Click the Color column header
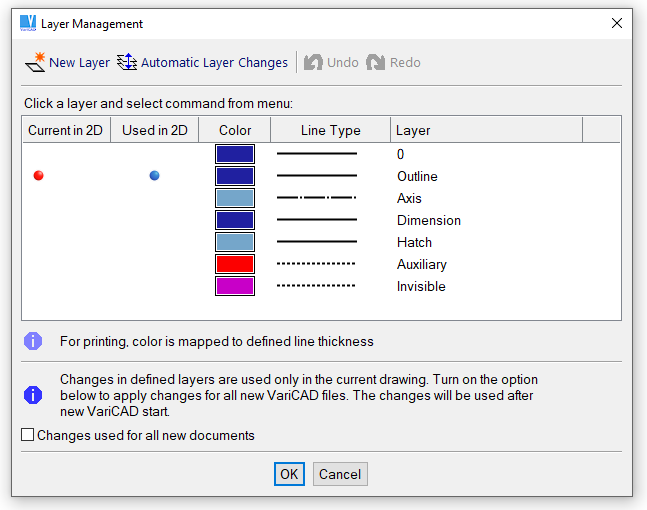The width and height of the screenshot is (647, 510). coord(235,130)
